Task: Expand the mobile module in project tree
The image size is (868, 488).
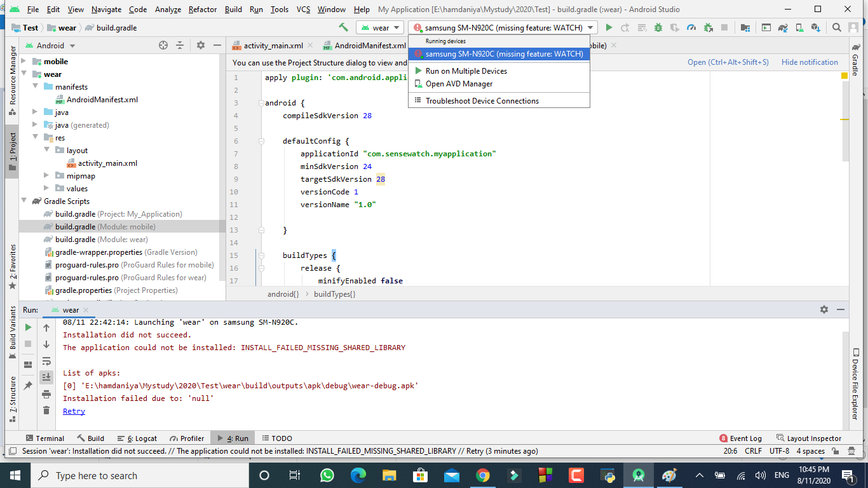Action: click(24, 62)
